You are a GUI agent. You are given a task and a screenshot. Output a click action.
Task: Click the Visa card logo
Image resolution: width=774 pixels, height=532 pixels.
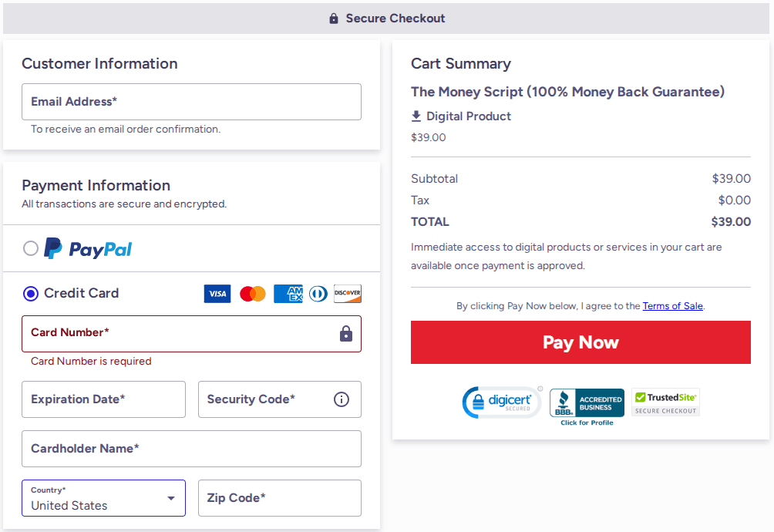pos(217,294)
